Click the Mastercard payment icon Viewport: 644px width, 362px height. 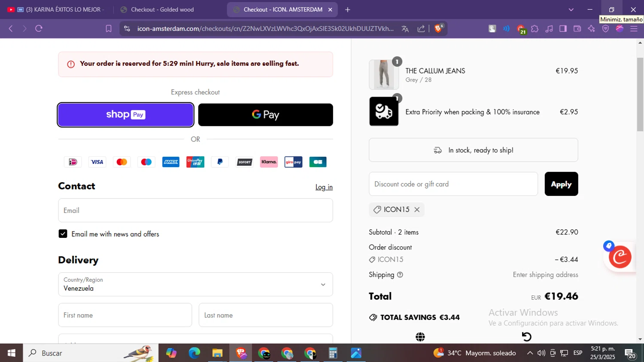click(x=122, y=162)
